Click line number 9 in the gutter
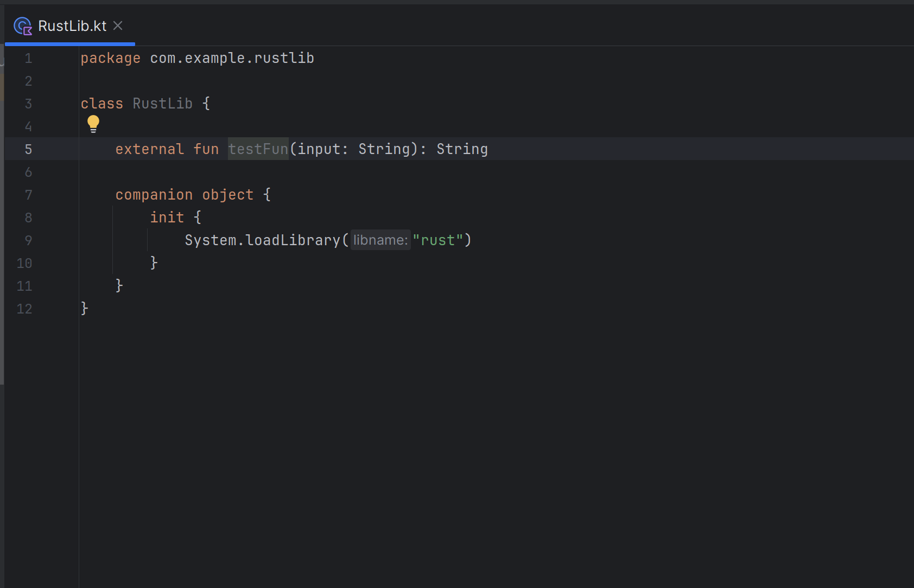The width and height of the screenshot is (914, 588). point(28,240)
